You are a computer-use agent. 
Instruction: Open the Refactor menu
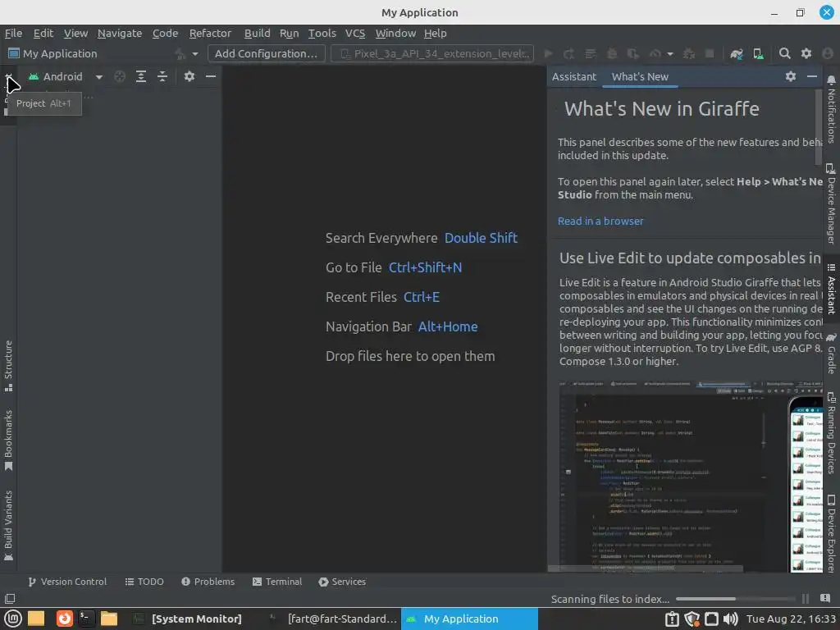tap(210, 33)
